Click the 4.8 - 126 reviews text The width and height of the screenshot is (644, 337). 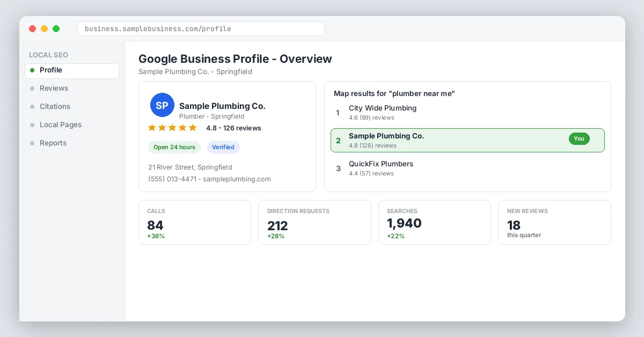[233, 128]
